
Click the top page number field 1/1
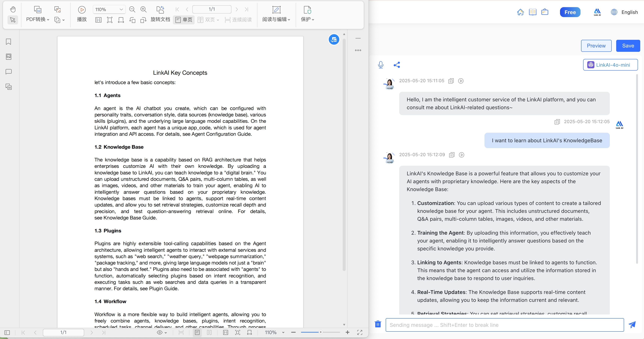click(x=212, y=9)
